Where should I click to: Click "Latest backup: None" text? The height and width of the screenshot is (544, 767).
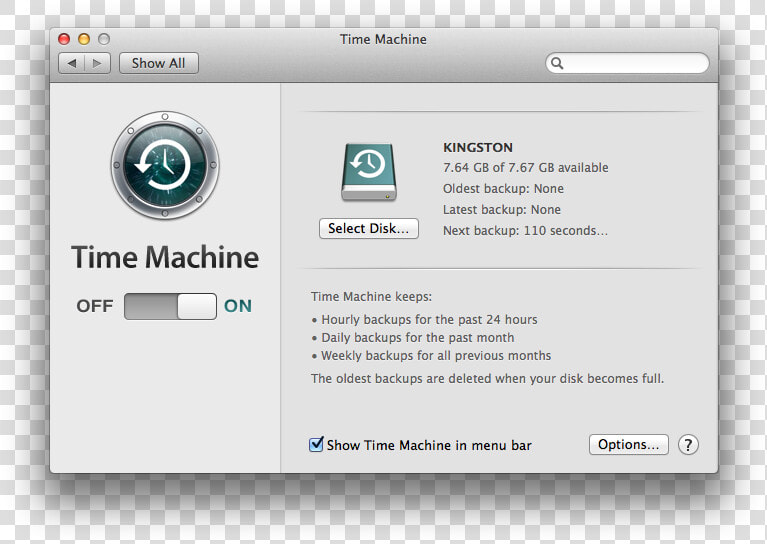pyautogui.click(x=502, y=210)
